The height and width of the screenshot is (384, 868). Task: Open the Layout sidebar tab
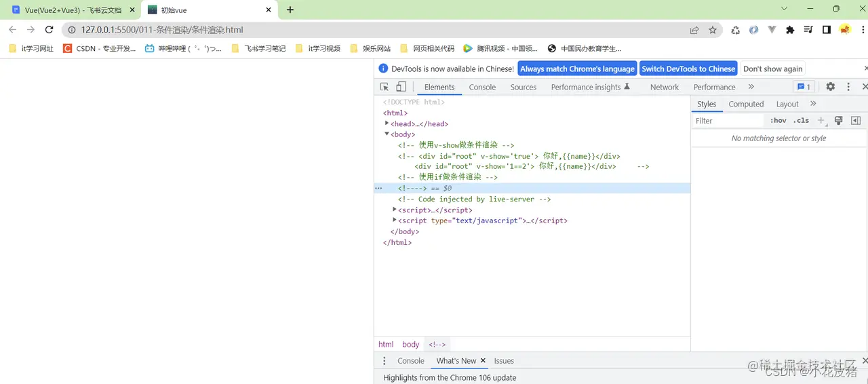pyautogui.click(x=787, y=104)
